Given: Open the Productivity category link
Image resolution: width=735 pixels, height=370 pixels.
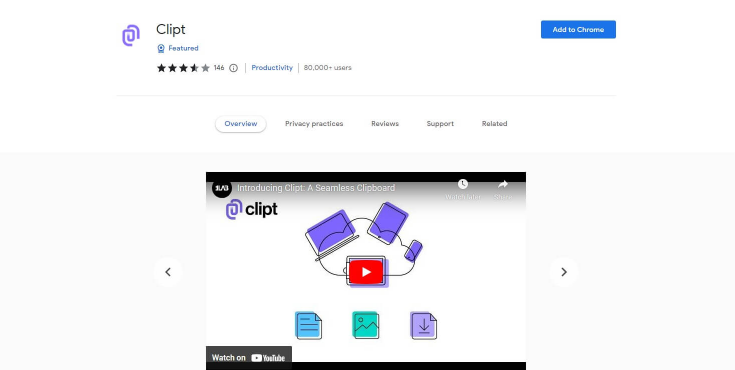Looking at the screenshot, I should click(x=272, y=68).
